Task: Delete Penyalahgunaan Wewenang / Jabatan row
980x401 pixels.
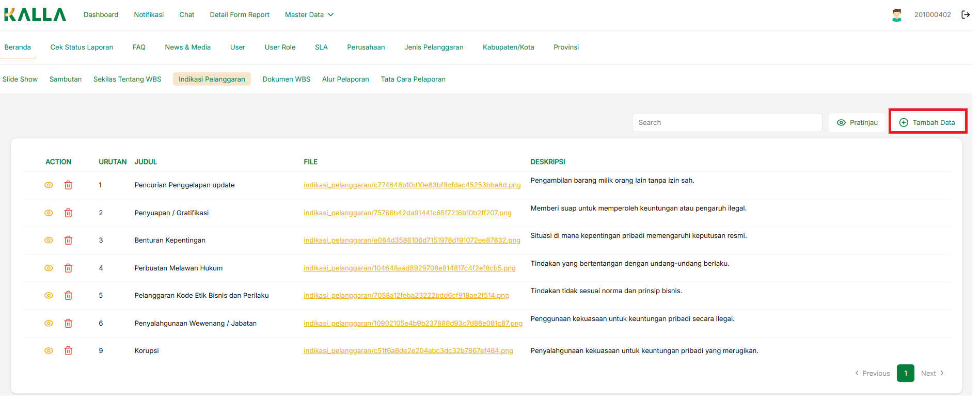Action: [x=68, y=324]
